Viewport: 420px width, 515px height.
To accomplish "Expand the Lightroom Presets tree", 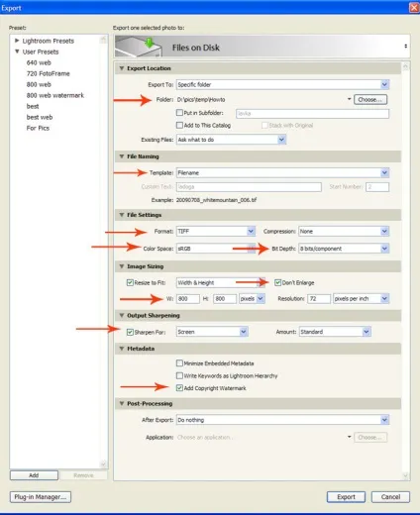I will (17, 41).
